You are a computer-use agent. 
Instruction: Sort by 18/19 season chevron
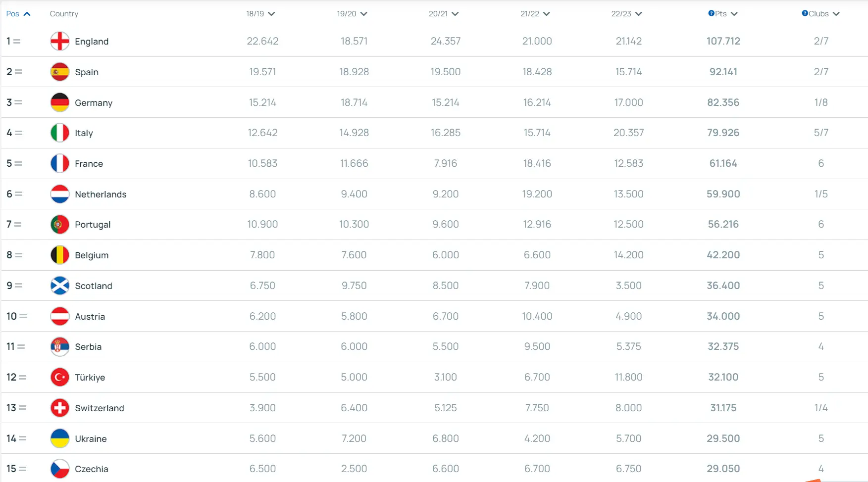[271, 14]
